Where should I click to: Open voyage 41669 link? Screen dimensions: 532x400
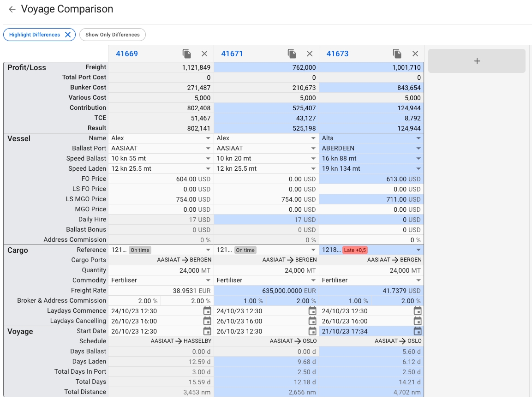click(x=127, y=54)
